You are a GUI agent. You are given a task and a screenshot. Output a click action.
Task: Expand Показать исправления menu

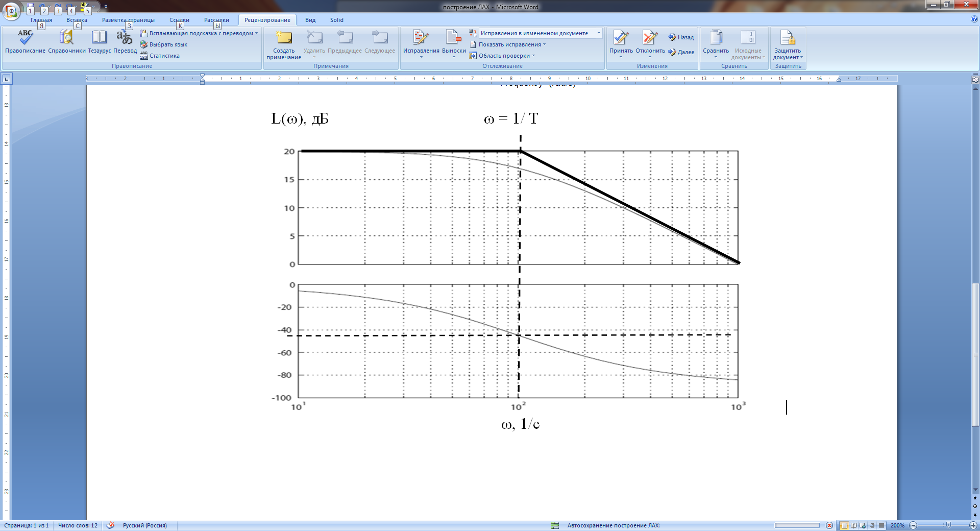click(x=507, y=44)
